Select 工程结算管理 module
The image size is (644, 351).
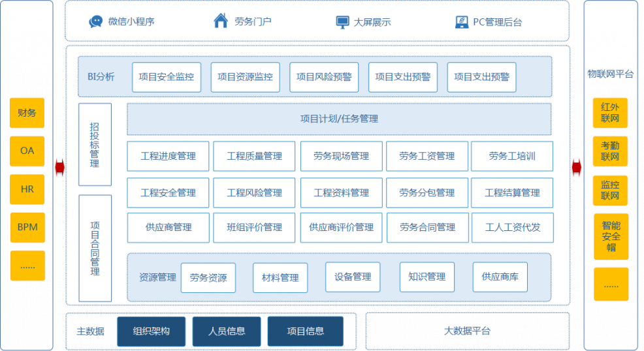pos(512,192)
